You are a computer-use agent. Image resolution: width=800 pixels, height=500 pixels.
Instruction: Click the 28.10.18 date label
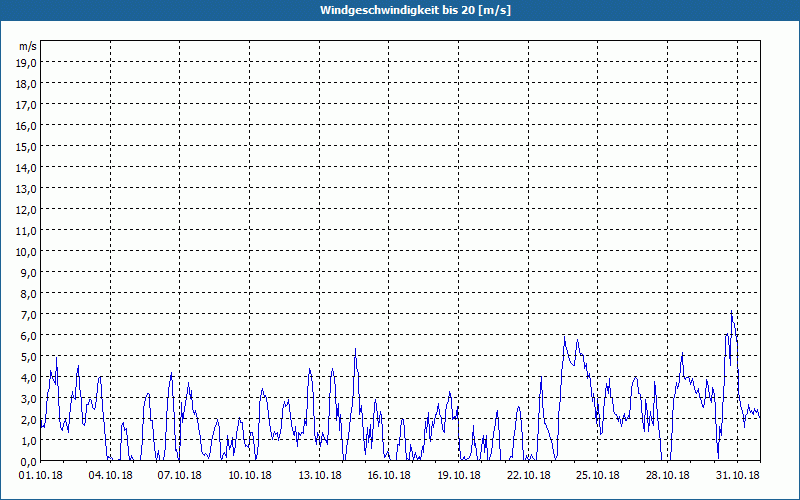[x=667, y=475]
